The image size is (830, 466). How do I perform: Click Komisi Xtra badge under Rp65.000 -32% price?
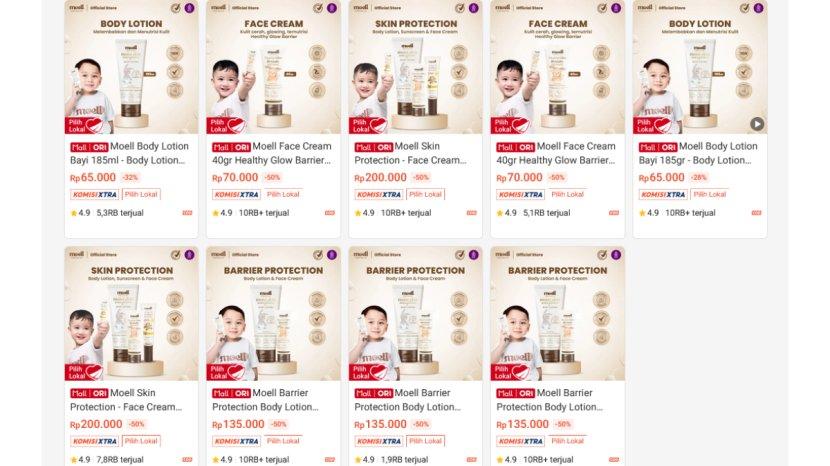(x=95, y=194)
